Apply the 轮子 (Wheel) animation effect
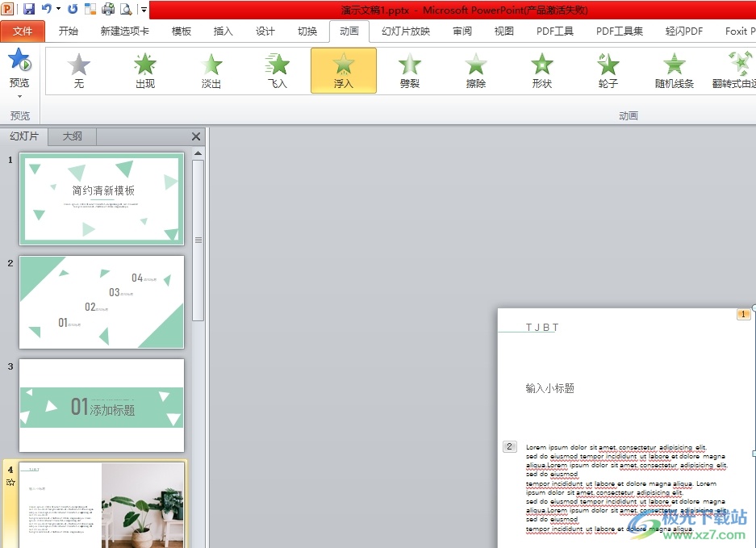 (608, 70)
